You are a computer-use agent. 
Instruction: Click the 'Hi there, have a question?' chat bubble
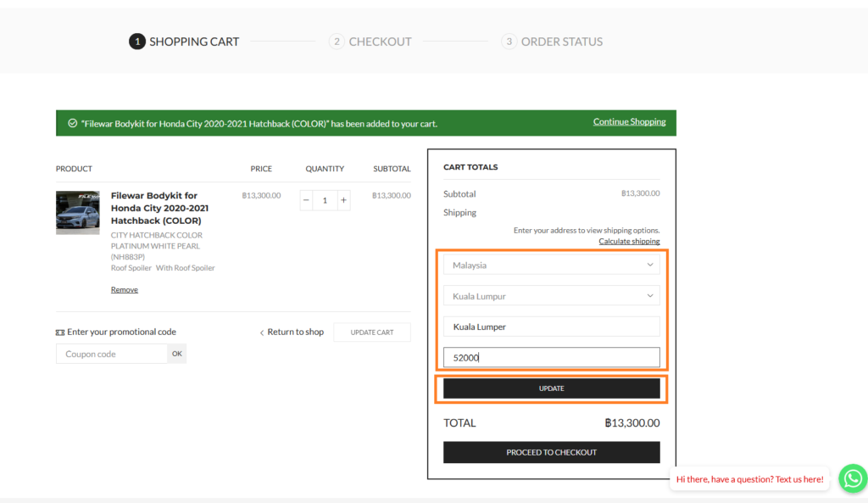tap(749, 479)
